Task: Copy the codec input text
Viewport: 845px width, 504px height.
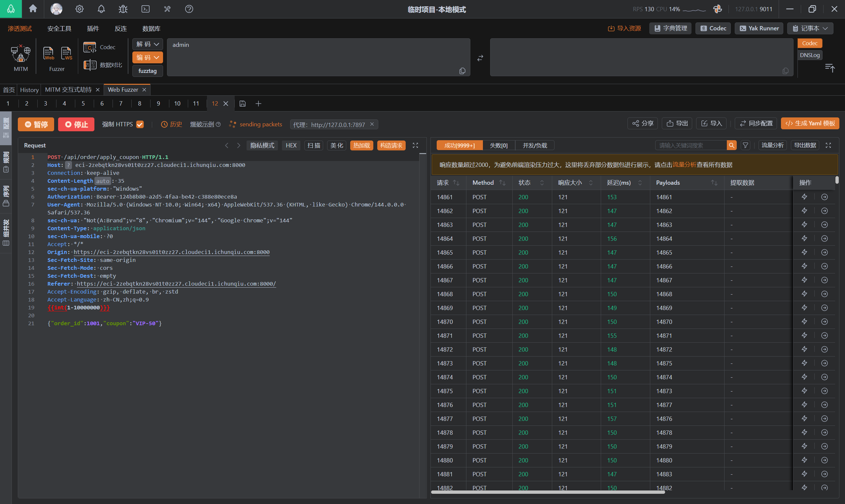Action: (x=462, y=71)
